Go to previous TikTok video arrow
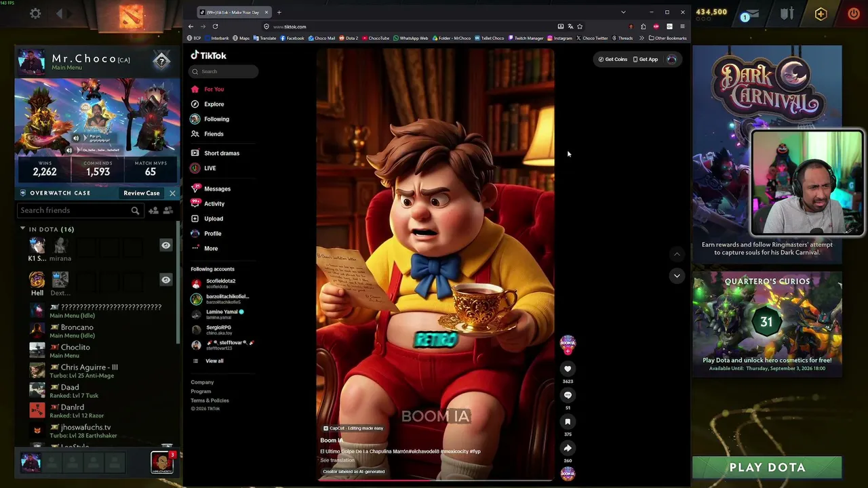The image size is (868, 488). pyautogui.click(x=677, y=254)
